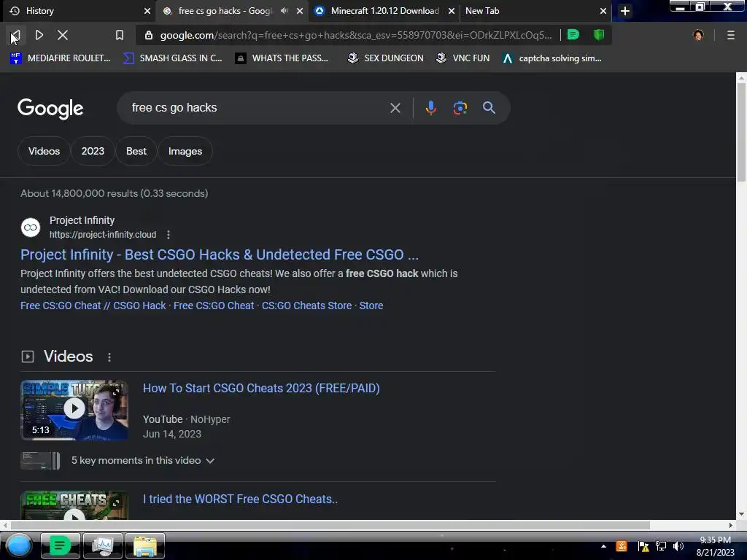Clear the Google search box text

pos(395,108)
